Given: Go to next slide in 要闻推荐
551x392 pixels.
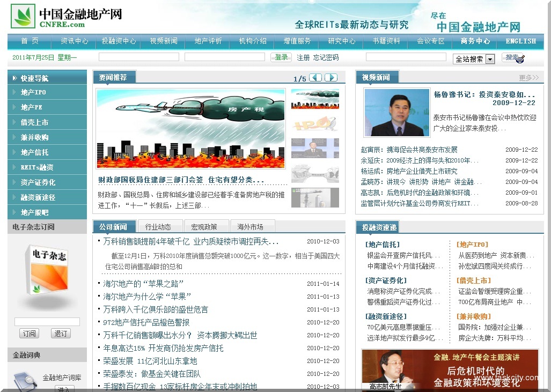Looking at the screenshot, I should (x=331, y=78).
